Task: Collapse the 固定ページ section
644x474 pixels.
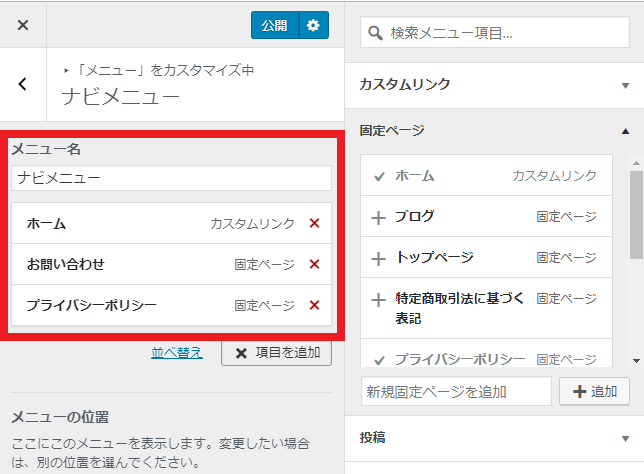Action: point(624,131)
